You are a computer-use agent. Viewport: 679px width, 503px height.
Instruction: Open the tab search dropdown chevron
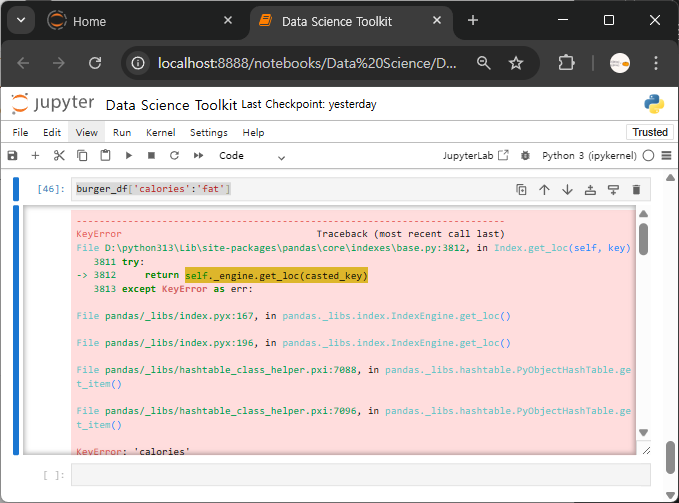coord(21,20)
